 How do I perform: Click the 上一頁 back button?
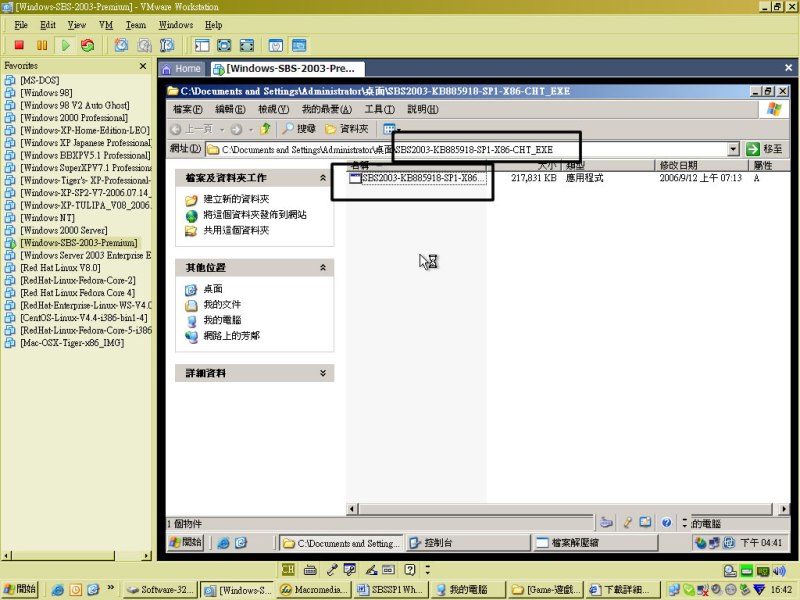[192, 129]
